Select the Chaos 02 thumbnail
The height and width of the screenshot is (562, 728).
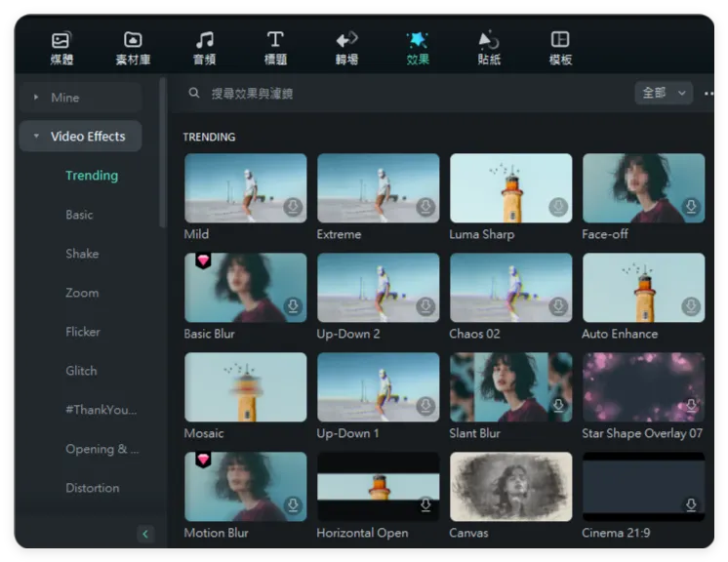click(511, 288)
